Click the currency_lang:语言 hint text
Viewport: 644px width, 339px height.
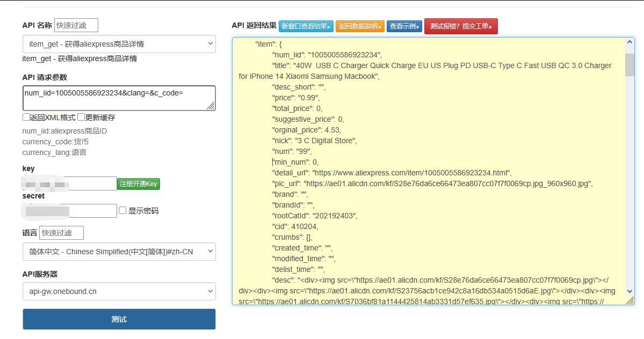click(54, 152)
